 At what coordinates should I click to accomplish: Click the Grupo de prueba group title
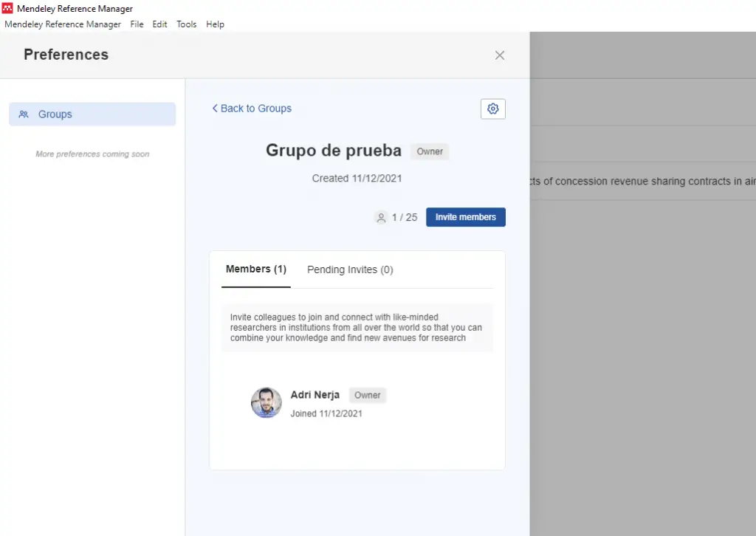334,151
